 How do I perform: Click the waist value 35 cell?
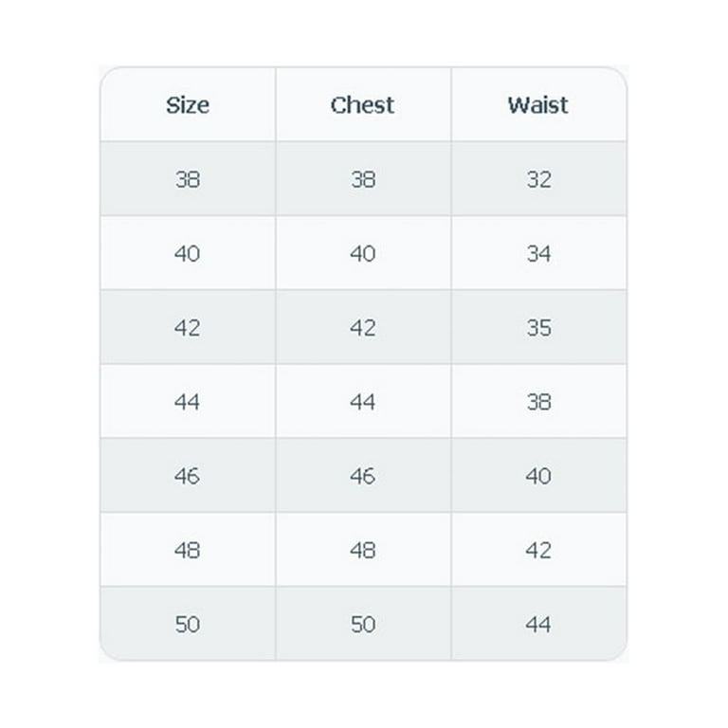[x=538, y=327]
